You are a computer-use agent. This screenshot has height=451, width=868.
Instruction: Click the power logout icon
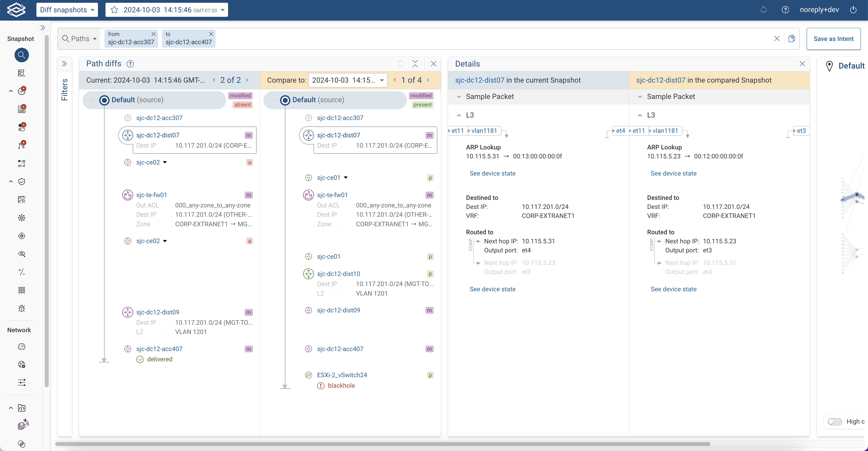[853, 10]
